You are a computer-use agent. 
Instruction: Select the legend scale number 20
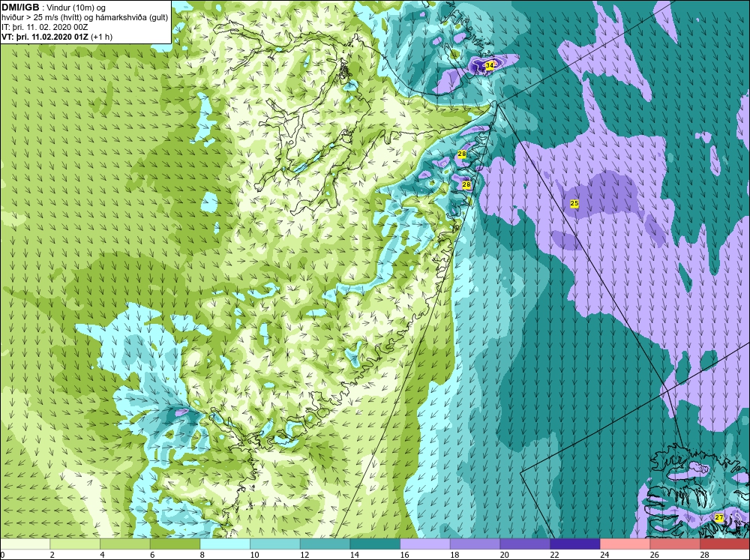click(504, 555)
